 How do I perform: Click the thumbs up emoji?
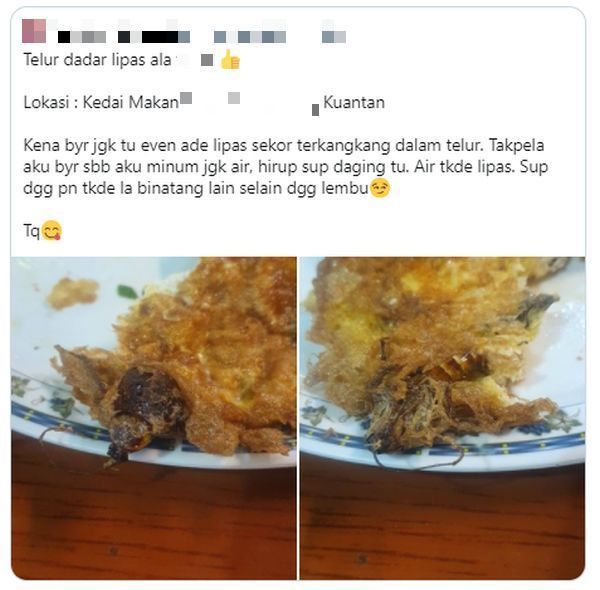[x=230, y=60]
